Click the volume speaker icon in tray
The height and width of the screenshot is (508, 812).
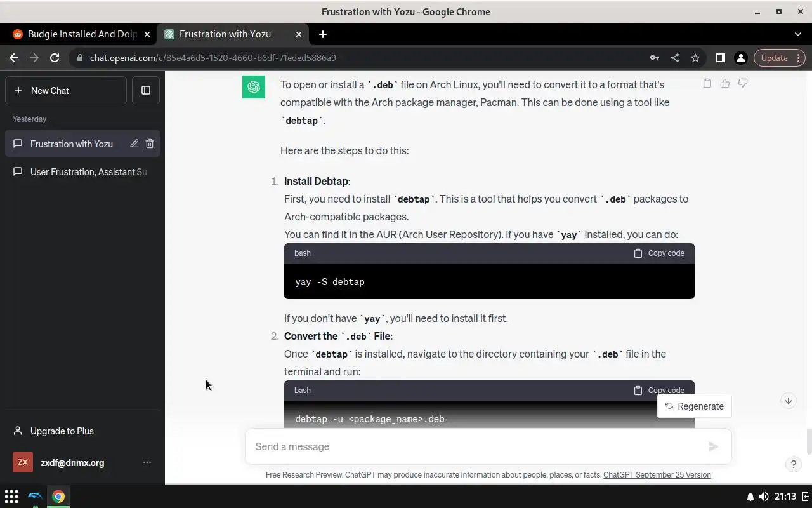coord(764,497)
